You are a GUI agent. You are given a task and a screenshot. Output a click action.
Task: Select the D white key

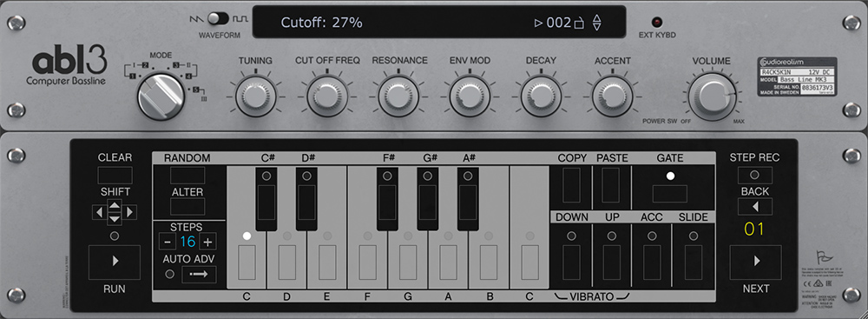[287, 262]
